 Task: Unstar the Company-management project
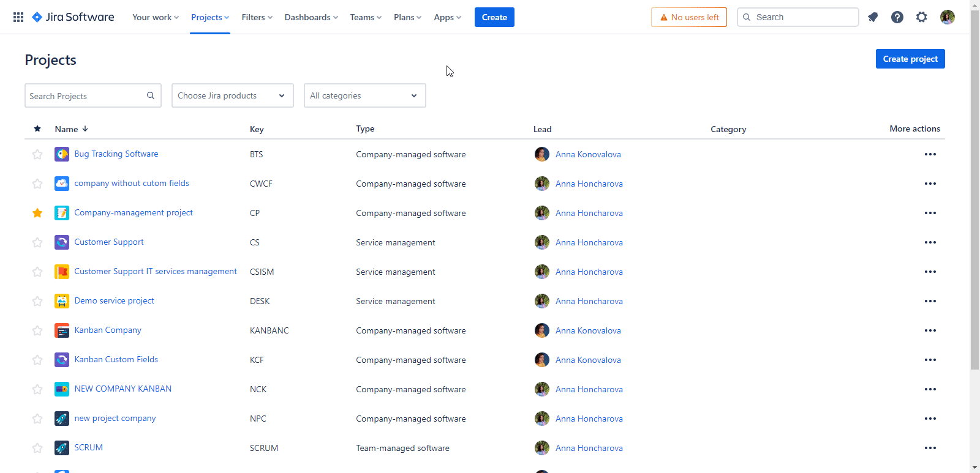click(37, 213)
